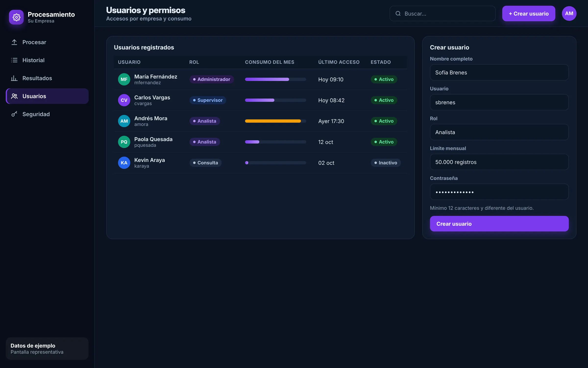Click the Contraseña password field
The height and width of the screenshot is (368, 588).
point(499,192)
